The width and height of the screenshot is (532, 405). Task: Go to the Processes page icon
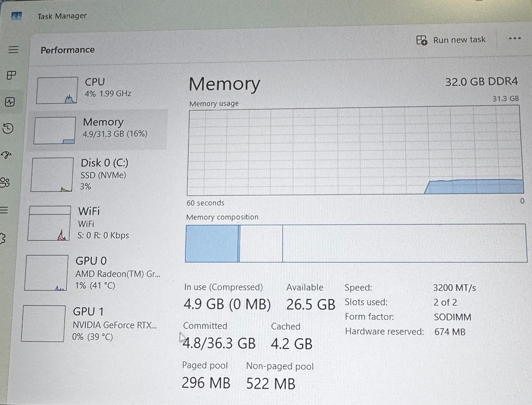coord(11,75)
